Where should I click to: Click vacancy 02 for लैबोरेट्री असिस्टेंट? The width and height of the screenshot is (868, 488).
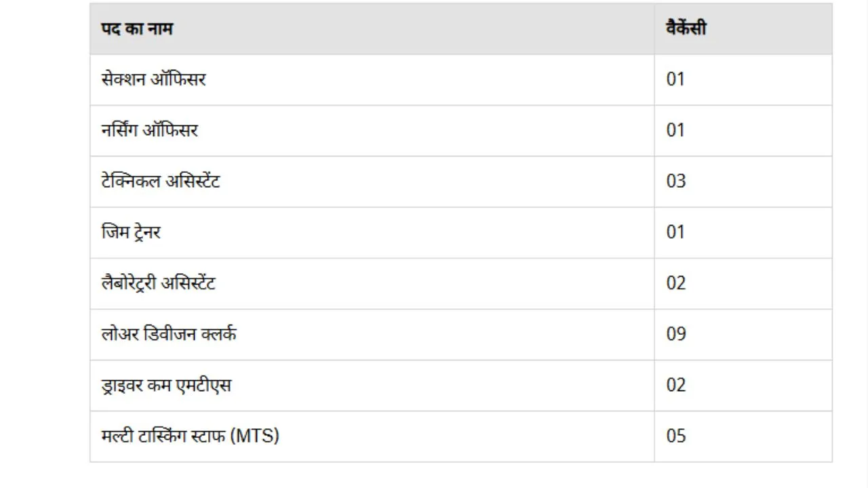[677, 283]
